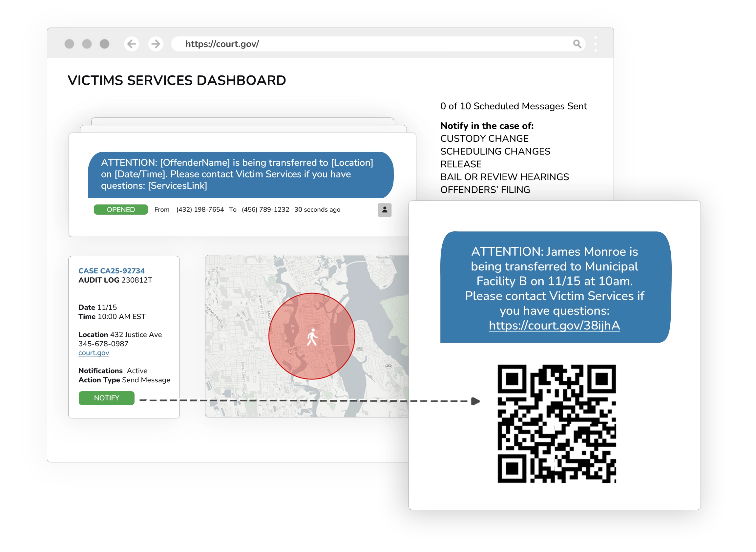756x552 pixels.
Task: Select BAIL OR REVIEW HEARINGS entry
Action: tap(504, 177)
